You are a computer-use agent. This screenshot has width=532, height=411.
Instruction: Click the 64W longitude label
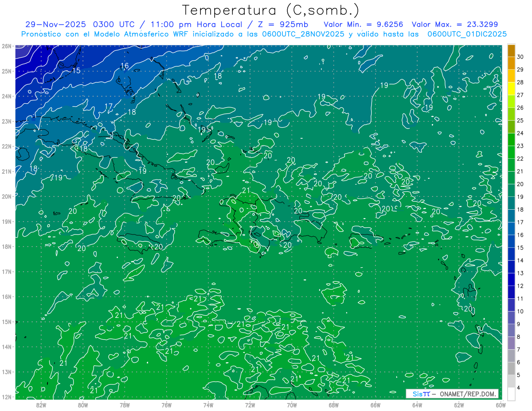[417, 405]
